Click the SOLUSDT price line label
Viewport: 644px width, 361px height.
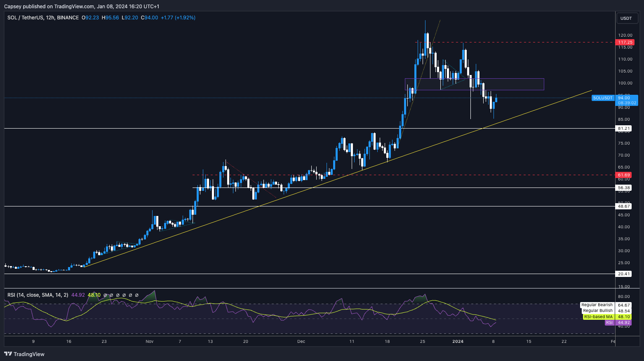(603, 98)
